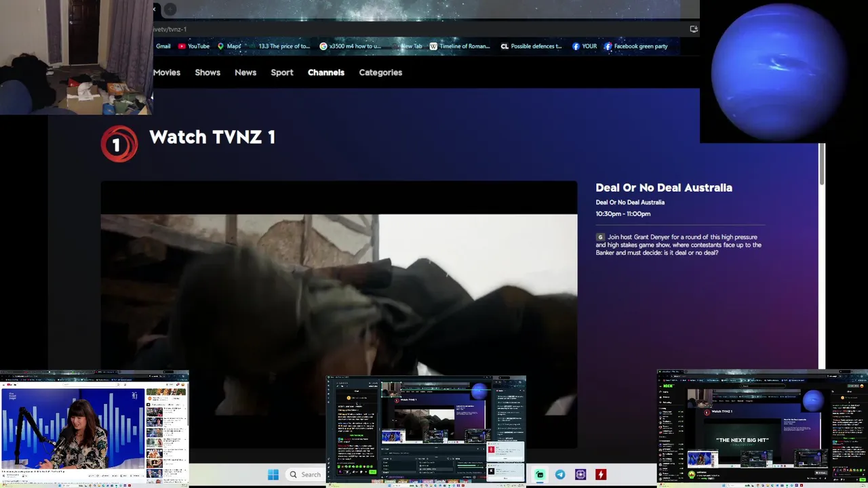Screen dimensions: 868x488
Task: Click the 'Deal Or No Deal Australia' programme title
Action: pos(664,188)
